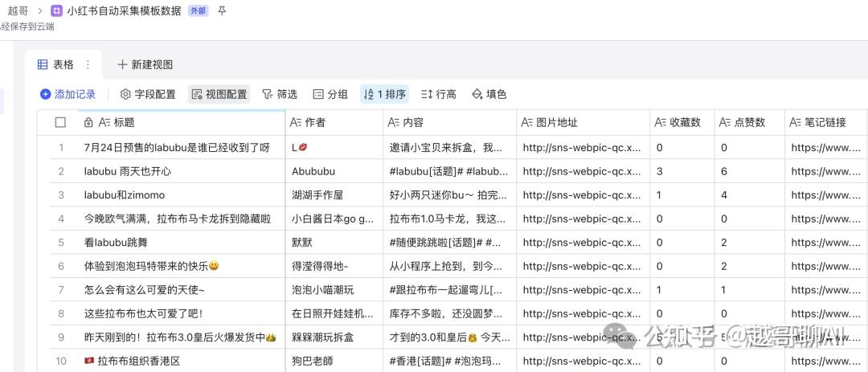Viewport: 868px width, 372px height.
Task: Select the cell '今晚欧气满满，拉布布马卡龙拆到隐藏啦'
Action: (x=182, y=219)
